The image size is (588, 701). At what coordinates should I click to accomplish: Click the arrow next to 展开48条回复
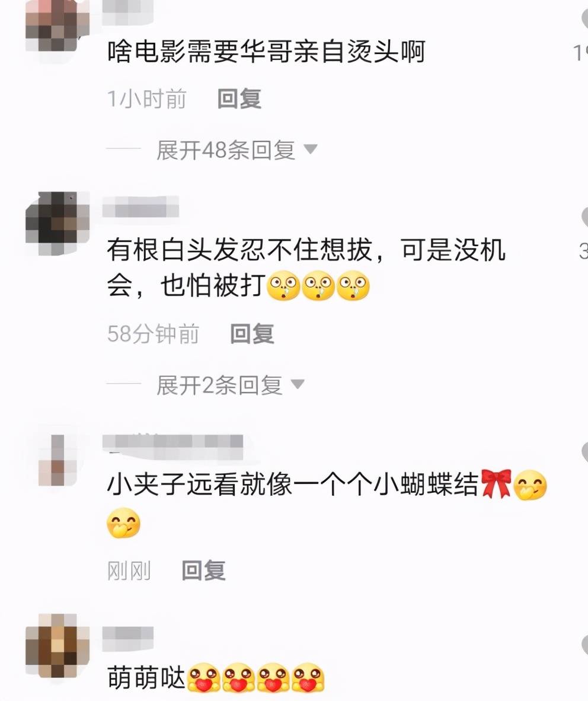[x=311, y=149]
